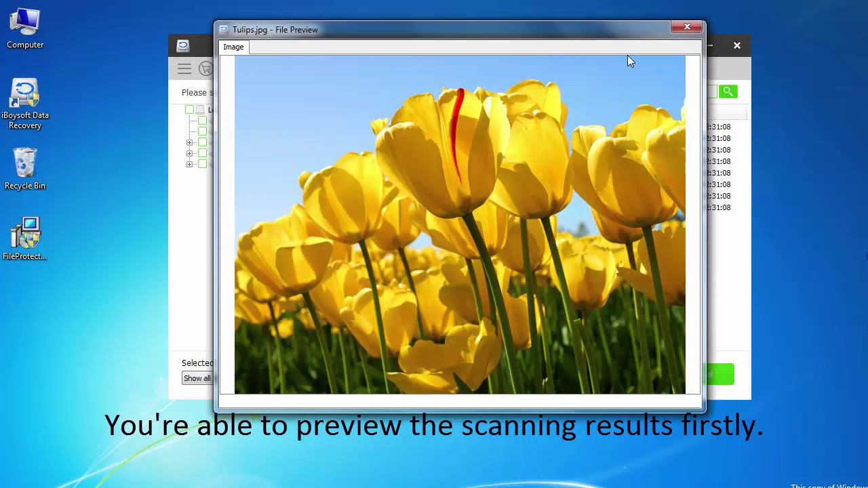Close the iBoysoft Data Recovery window
Viewport: 868px width, 488px height.
tap(737, 45)
